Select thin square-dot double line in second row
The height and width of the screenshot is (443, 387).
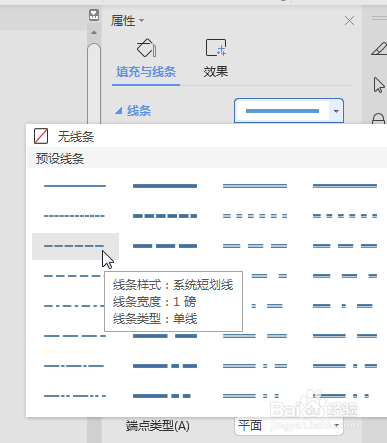click(x=255, y=216)
